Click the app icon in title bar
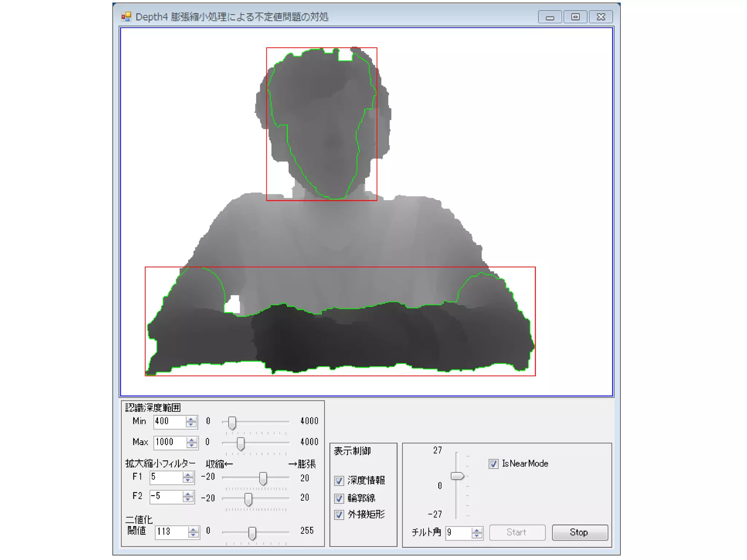 pyautogui.click(x=126, y=17)
